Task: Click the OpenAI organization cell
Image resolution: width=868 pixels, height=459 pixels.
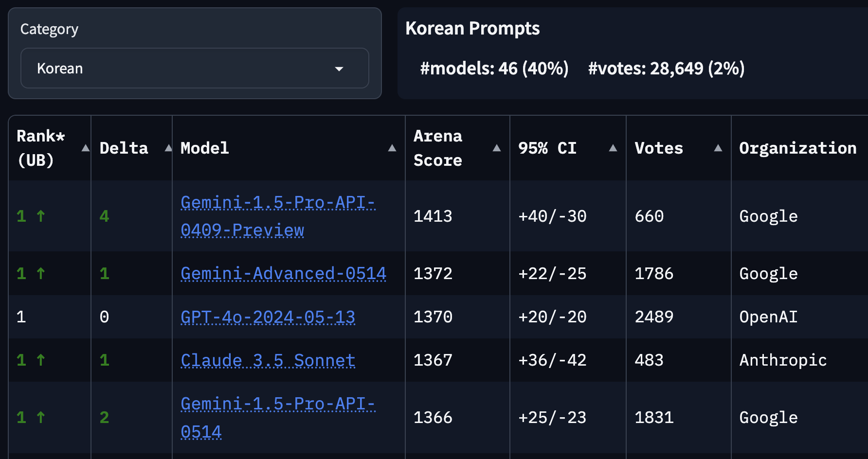Action: pos(768,317)
